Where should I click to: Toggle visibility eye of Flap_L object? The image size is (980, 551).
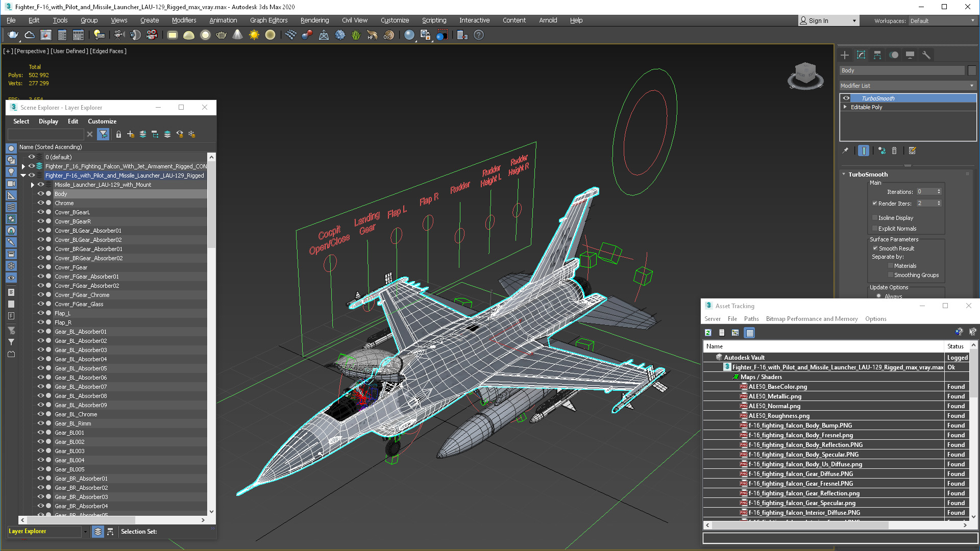41,313
